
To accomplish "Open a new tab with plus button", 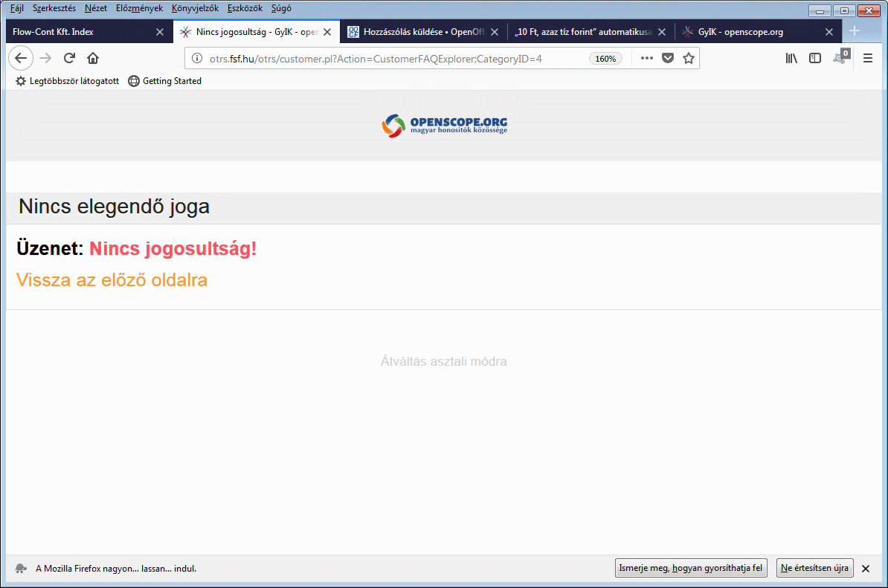I will (855, 31).
